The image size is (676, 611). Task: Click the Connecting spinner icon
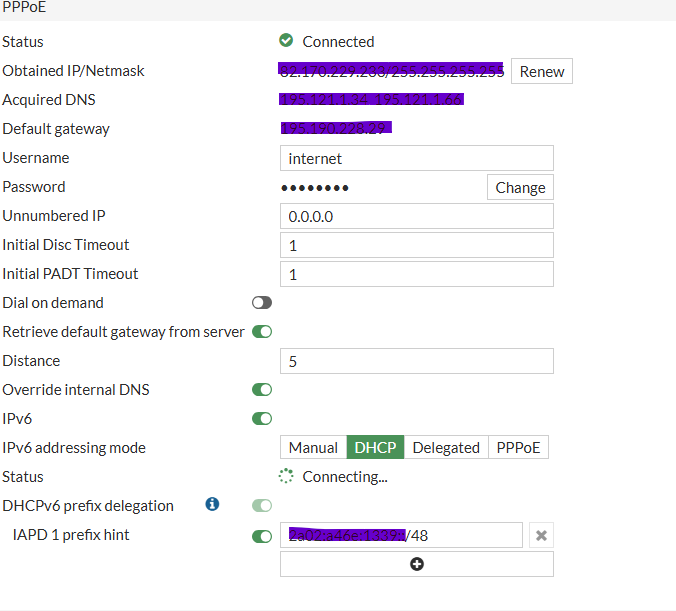[x=286, y=476]
